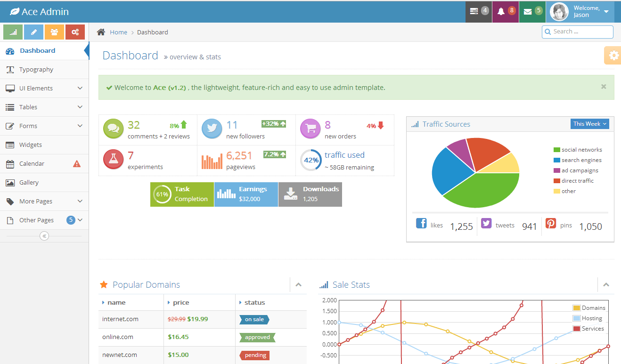
Task: Open Gallery in the sidebar
Action: click(44, 182)
